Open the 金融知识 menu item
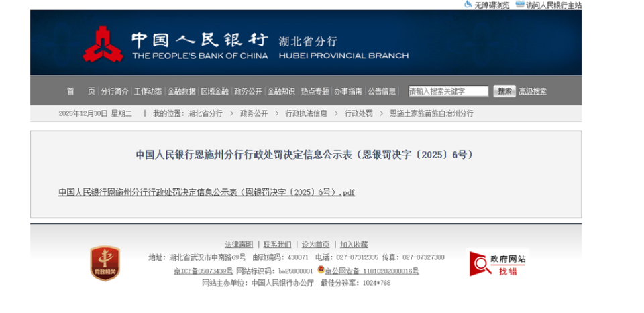The height and width of the screenshot is (313, 644). click(281, 91)
